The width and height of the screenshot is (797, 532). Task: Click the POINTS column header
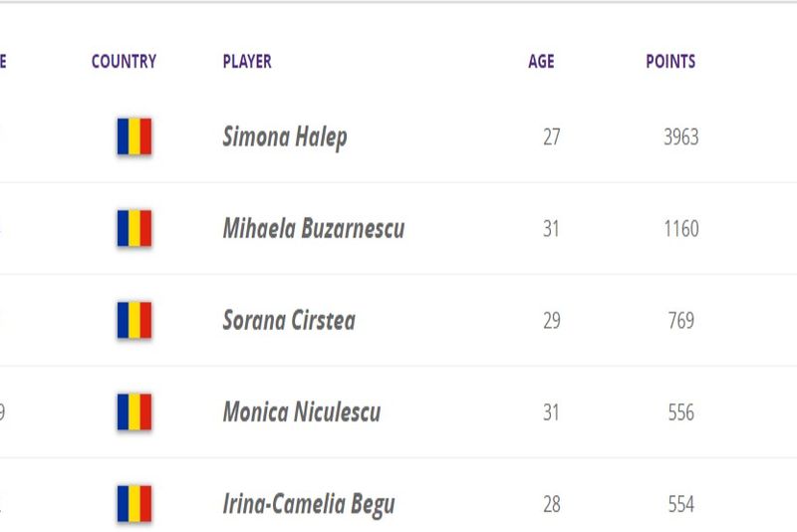(x=670, y=62)
